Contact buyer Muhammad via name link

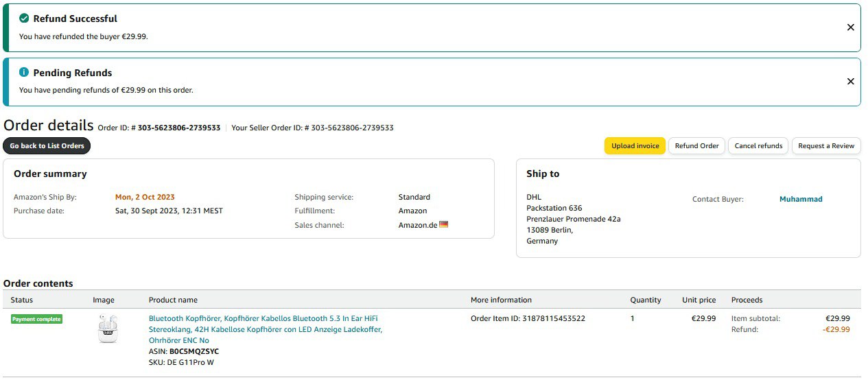[800, 200]
